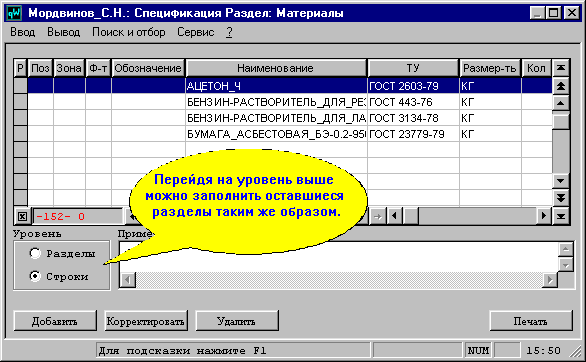Click the ГОСТ 23779-79 cell

point(413,134)
